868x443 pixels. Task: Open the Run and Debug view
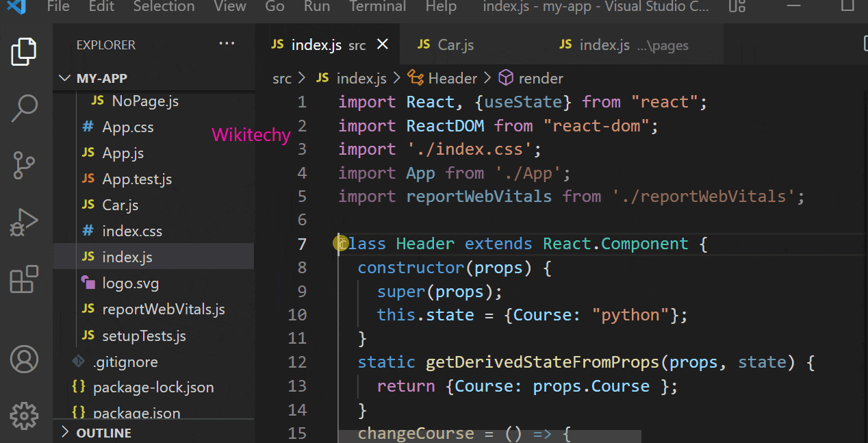[x=24, y=223]
